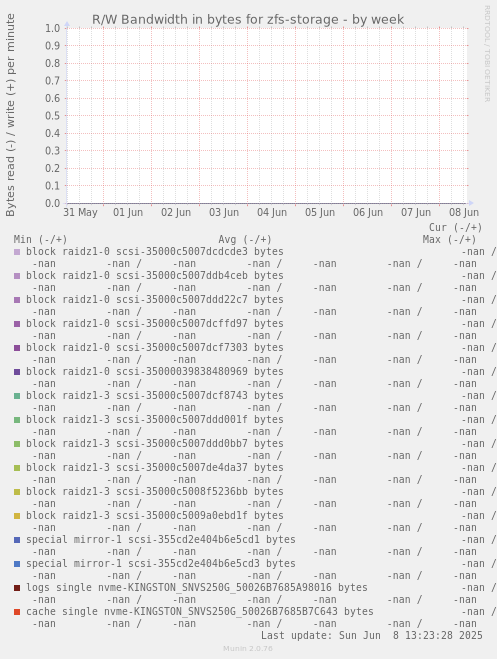The width and height of the screenshot is (497, 659).
Task: Click legend label 'block raidz1-0 scsi-35000c5007dcf7303 bytes'
Action: coord(155,348)
